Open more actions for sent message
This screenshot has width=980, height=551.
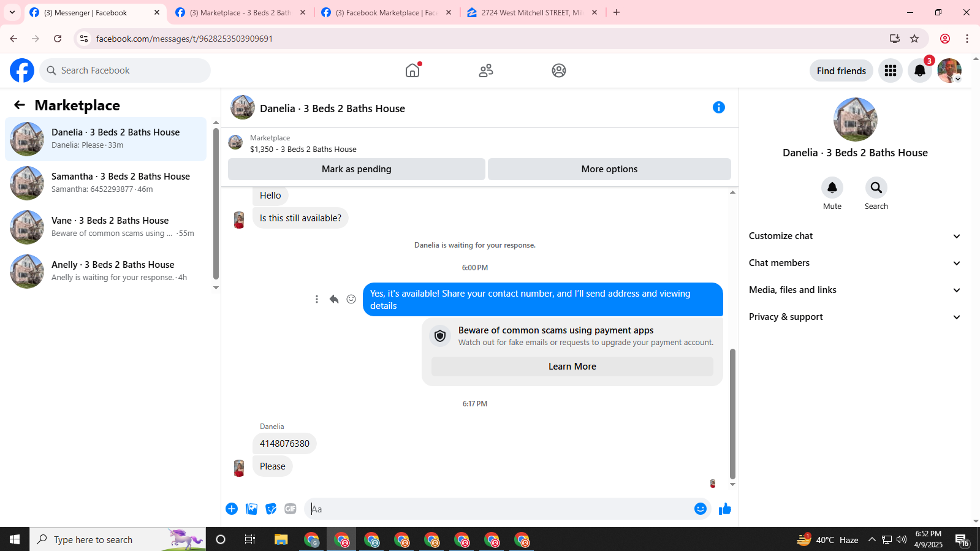[317, 299]
